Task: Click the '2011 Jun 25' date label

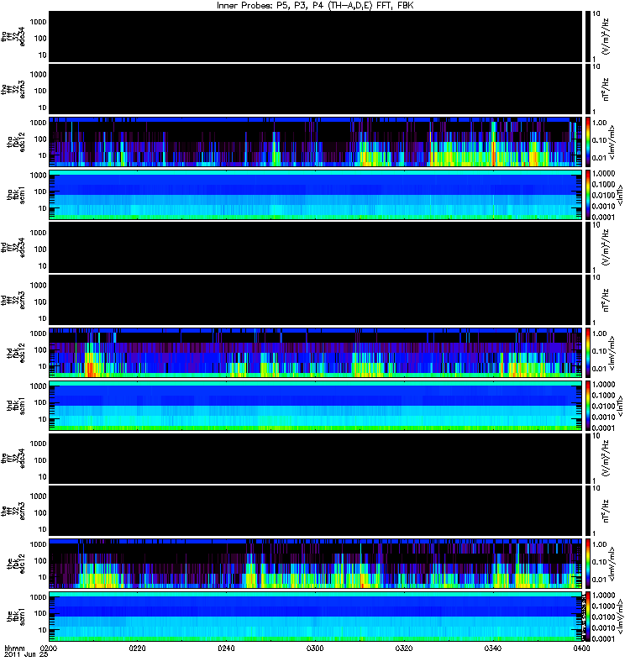Action: click(x=26, y=654)
